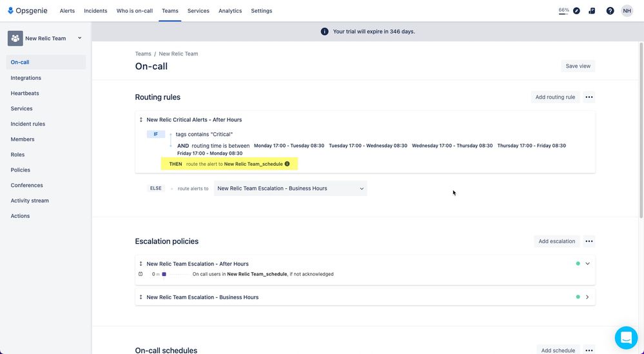
Task: Click drag handle of Business Hours escalation
Action: 141,297
